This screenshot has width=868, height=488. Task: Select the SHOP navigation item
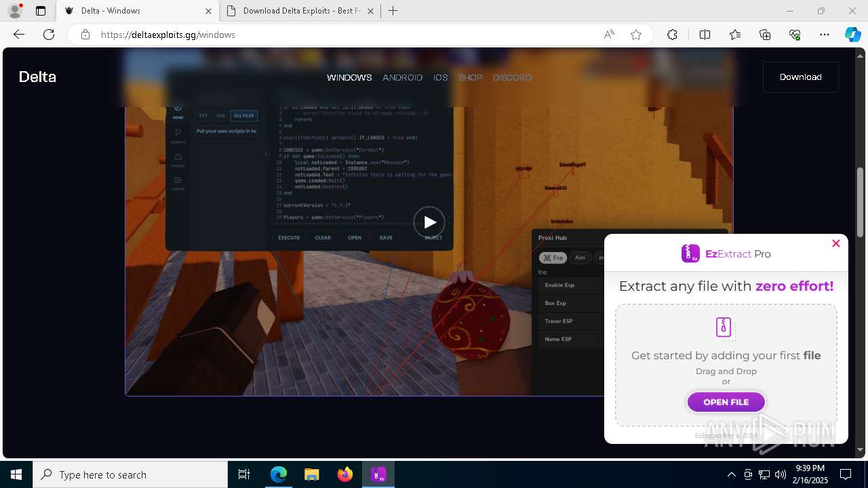tap(470, 77)
